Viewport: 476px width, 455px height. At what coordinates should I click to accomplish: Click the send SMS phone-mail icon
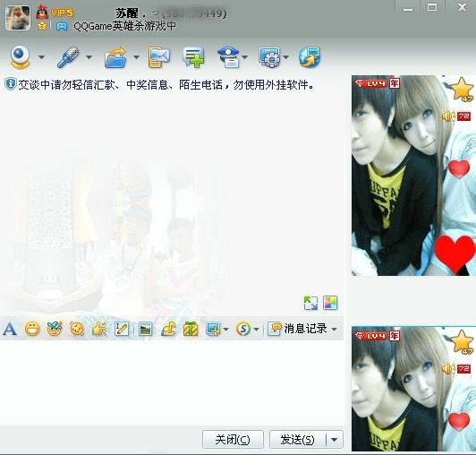158,56
